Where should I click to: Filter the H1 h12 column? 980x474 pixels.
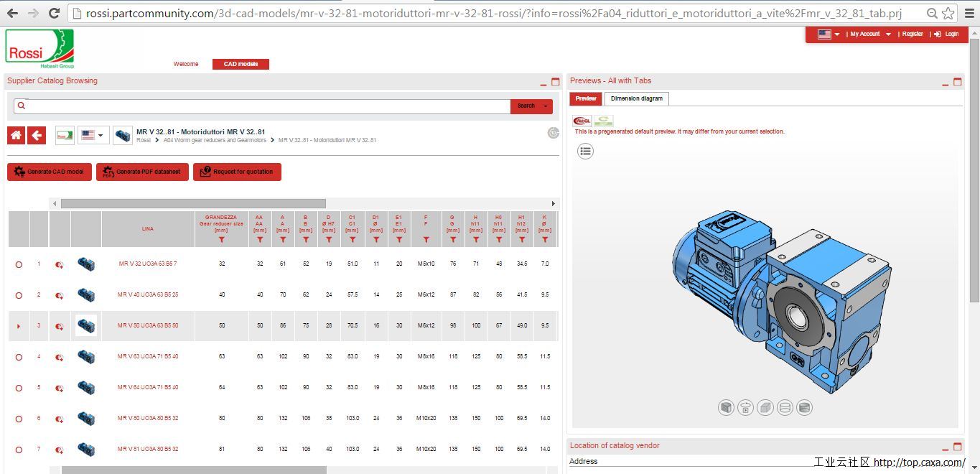[522, 240]
